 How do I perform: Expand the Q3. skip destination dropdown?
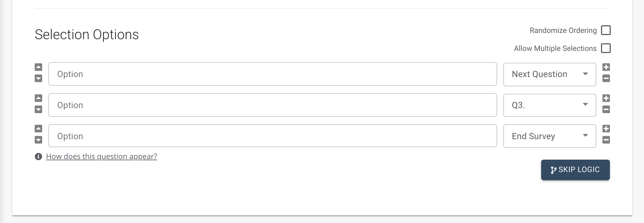pos(549,105)
